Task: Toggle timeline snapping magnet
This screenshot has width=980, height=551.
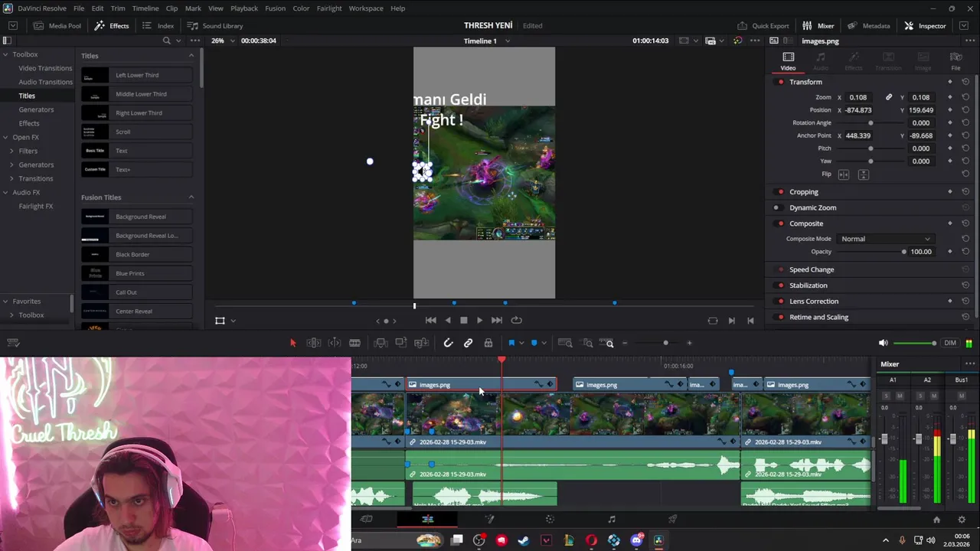Action: 448,343
